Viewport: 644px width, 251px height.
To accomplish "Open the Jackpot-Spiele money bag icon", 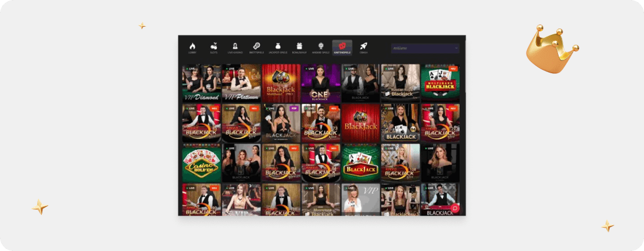I will click(278, 47).
